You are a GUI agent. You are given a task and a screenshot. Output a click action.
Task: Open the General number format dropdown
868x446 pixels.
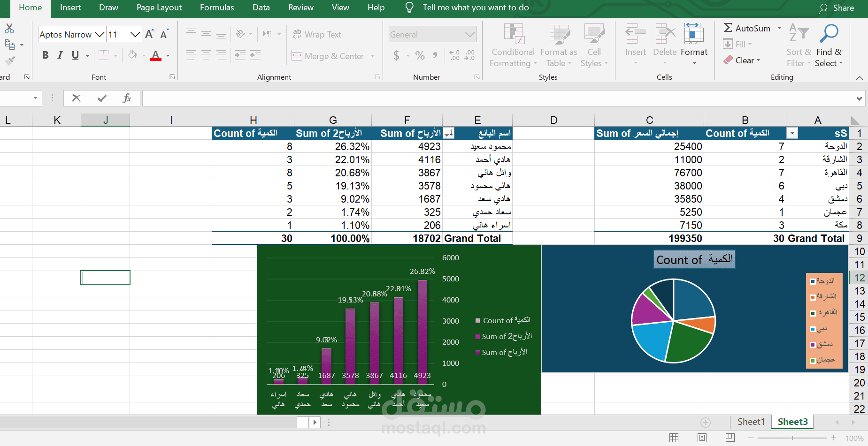[x=432, y=34]
